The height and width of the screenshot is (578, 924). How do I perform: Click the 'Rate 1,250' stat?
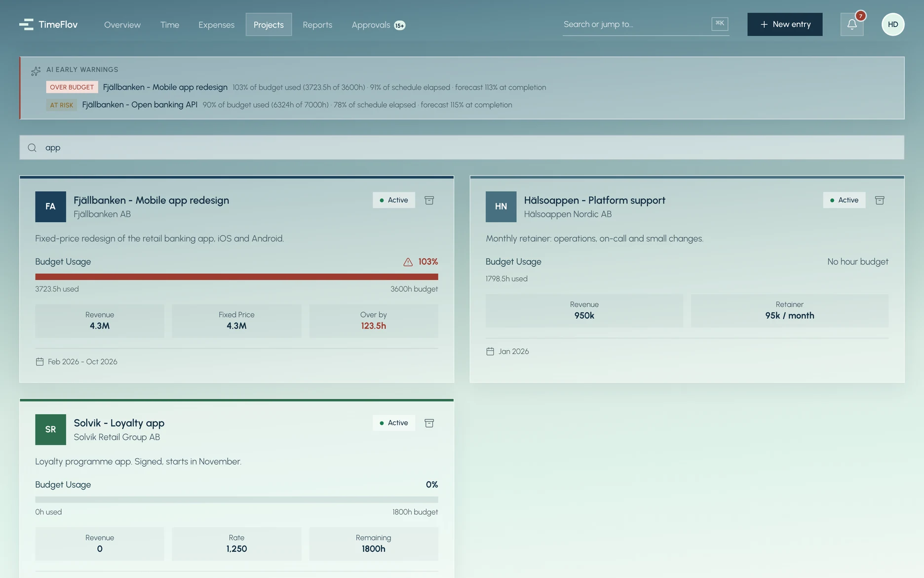tap(236, 544)
